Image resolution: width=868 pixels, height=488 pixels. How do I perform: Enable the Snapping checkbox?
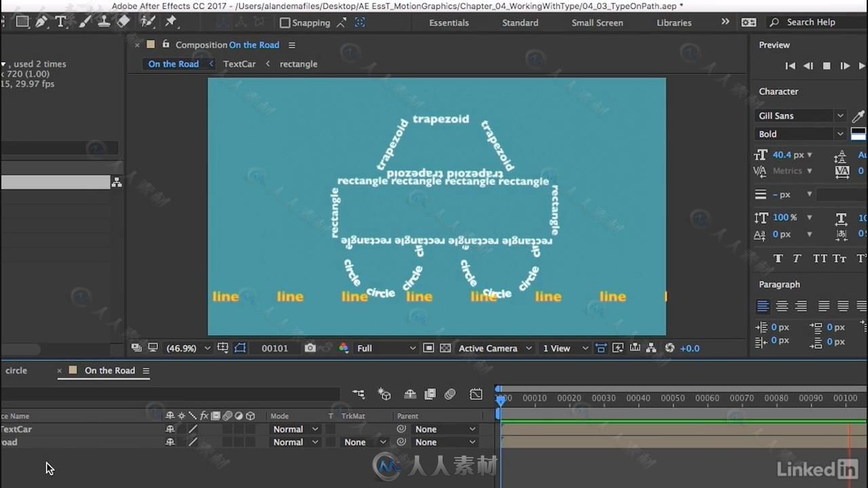pos(285,22)
